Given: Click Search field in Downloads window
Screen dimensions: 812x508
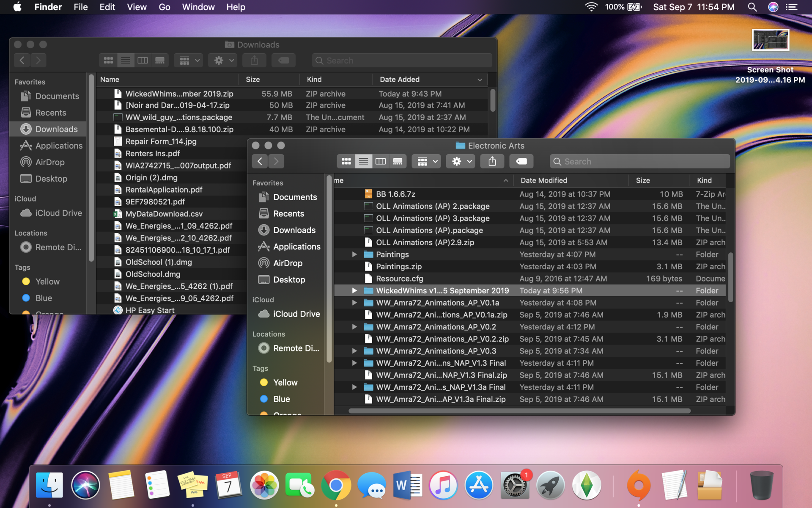Looking at the screenshot, I should (402, 61).
